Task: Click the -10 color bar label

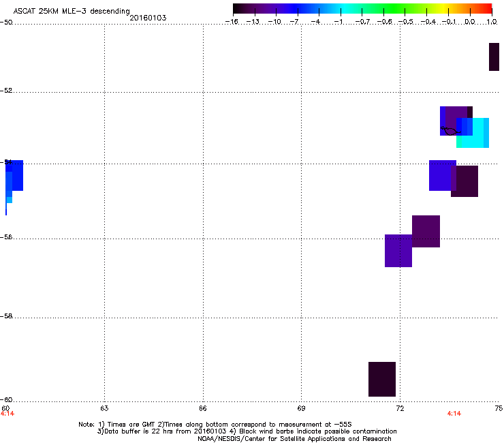Action: pyautogui.click(x=274, y=22)
